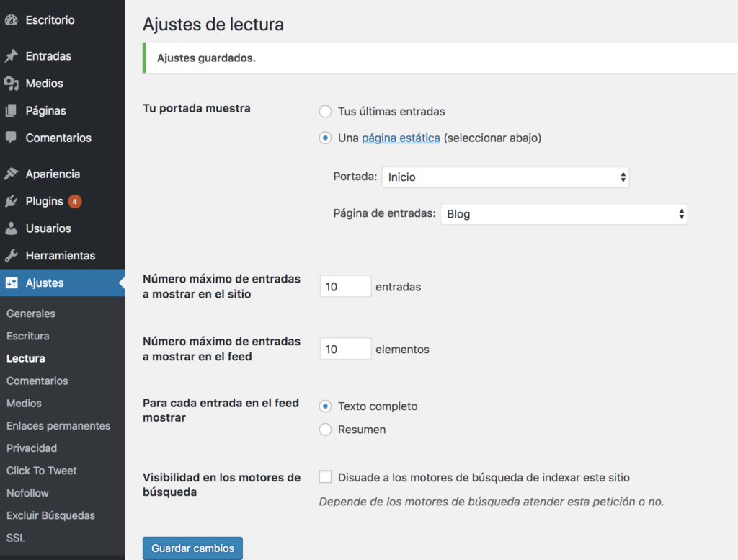738x560 pixels.
Task: Click the Ajustes guardados notice
Action: 440,58
